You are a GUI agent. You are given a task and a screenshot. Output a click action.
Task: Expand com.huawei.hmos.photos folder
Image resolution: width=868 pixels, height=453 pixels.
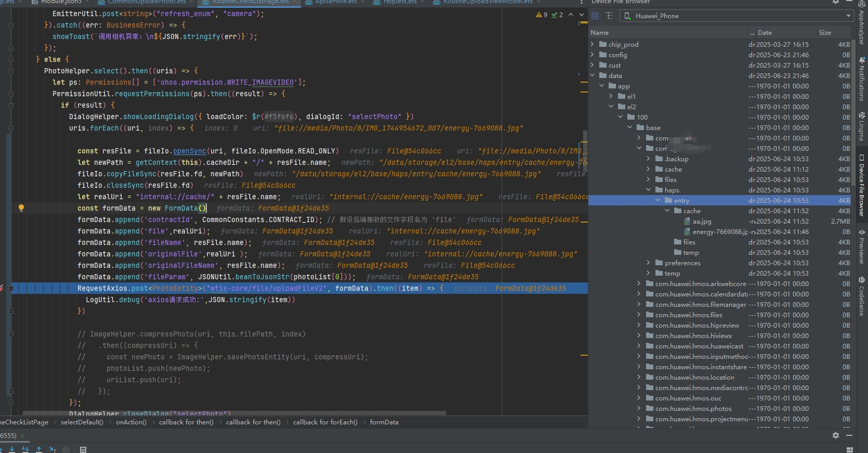639,409
